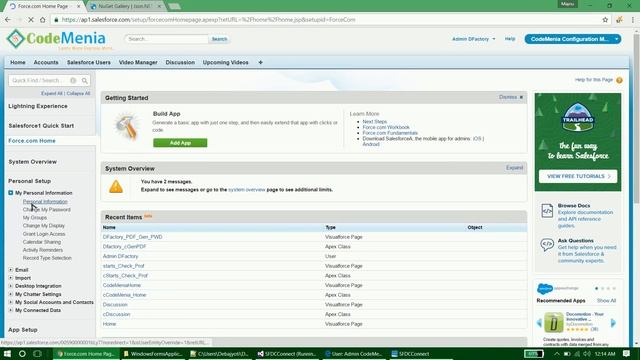This screenshot has width=640, height=360.
Task: Click the System Overview warning icon
Action: [x=116, y=187]
